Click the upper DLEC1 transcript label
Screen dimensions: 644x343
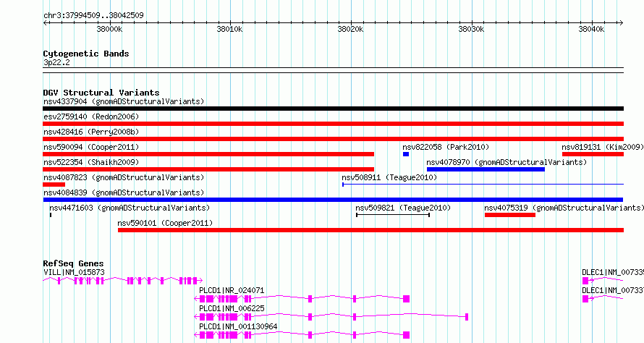613,272
